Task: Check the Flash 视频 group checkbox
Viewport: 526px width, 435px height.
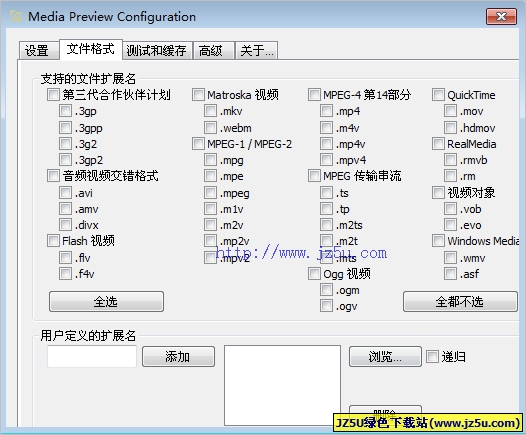Action: click(x=53, y=241)
